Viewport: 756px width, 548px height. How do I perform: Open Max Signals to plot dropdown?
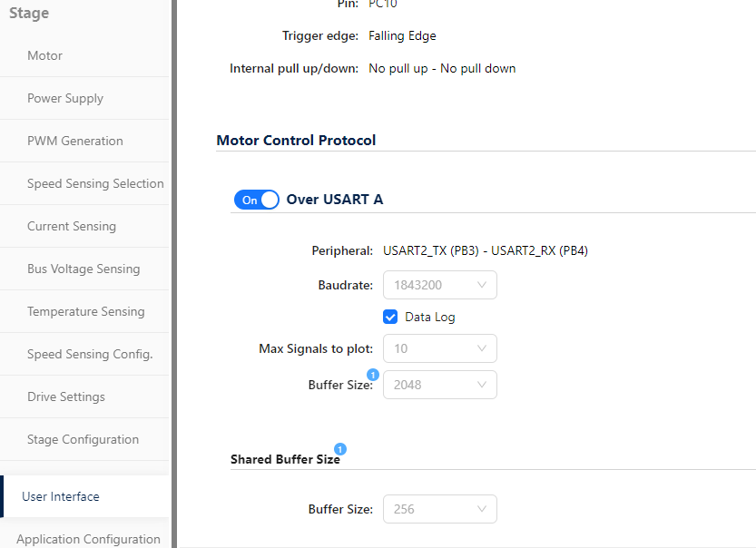(440, 348)
